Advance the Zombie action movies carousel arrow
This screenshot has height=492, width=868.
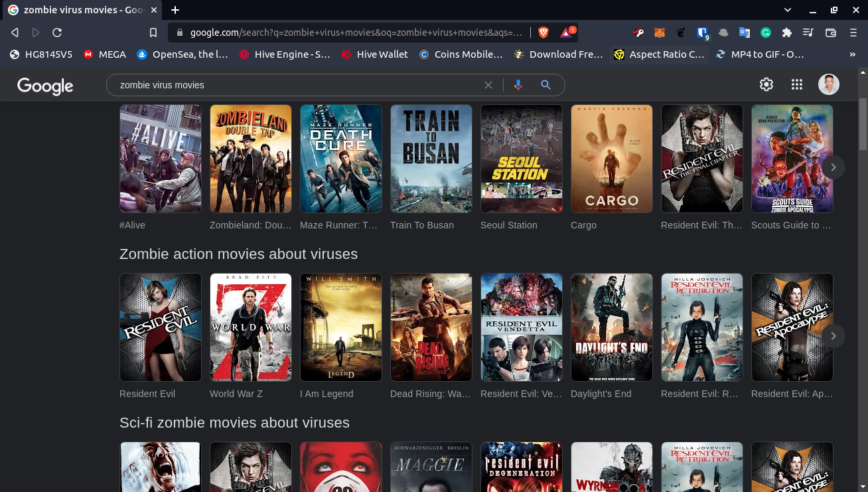[833, 336]
